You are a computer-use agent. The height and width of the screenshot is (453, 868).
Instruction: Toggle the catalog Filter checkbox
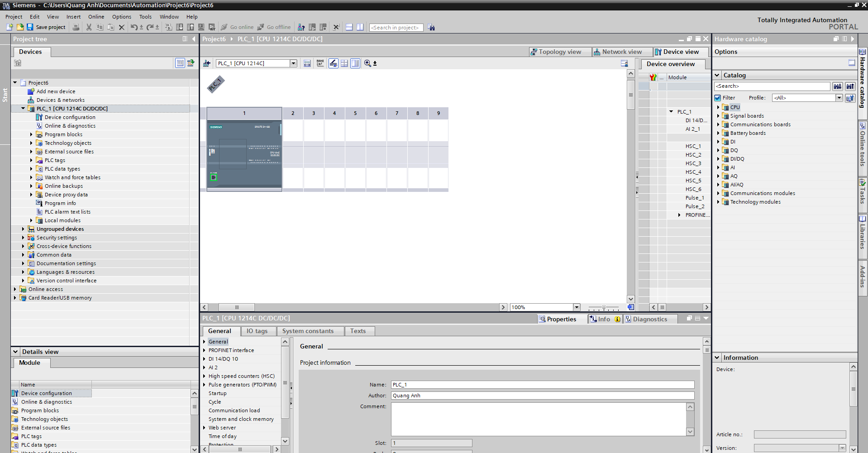(x=718, y=98)
